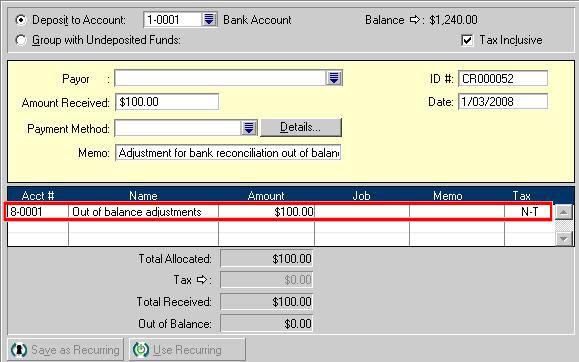The height and width of the screenshot is (362, 579).
Task: Click the Save as Recurring icon
Action: click(19, 349)
